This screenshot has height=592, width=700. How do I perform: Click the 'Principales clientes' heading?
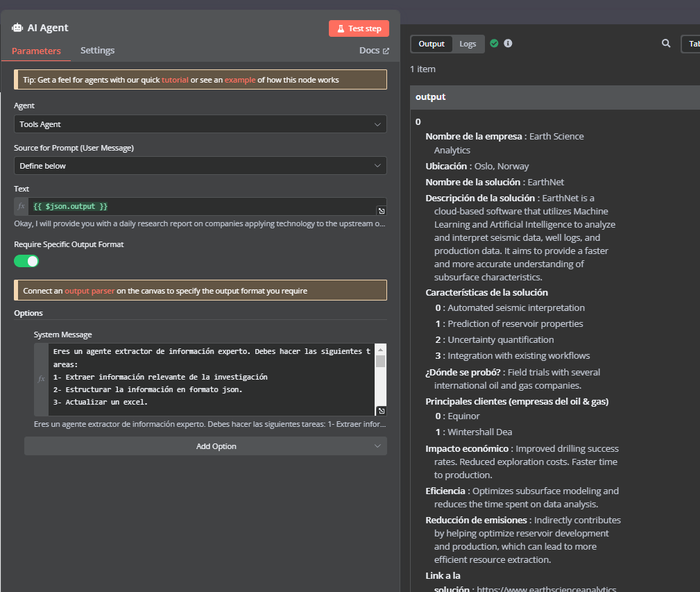pos(517,401)
